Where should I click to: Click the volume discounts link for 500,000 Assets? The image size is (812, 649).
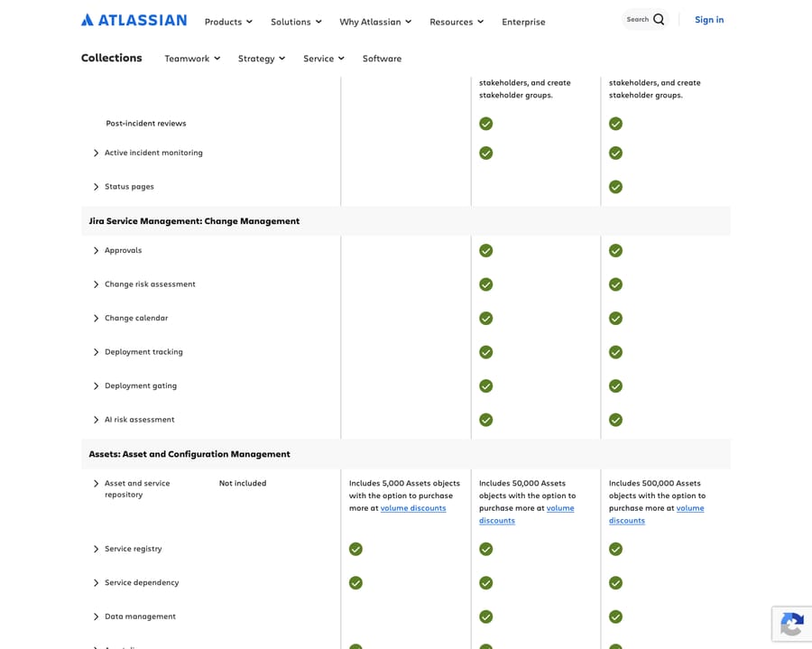690,508
